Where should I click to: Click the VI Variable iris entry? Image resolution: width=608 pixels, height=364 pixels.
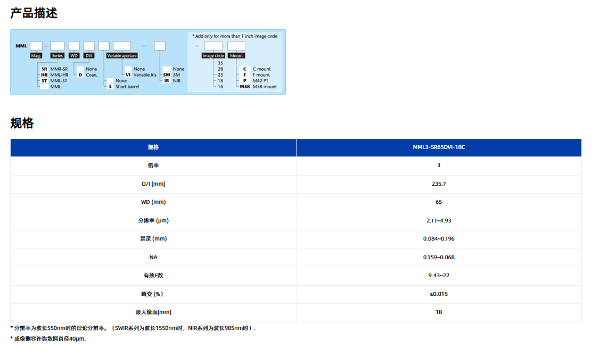click(x=141, y=75)
